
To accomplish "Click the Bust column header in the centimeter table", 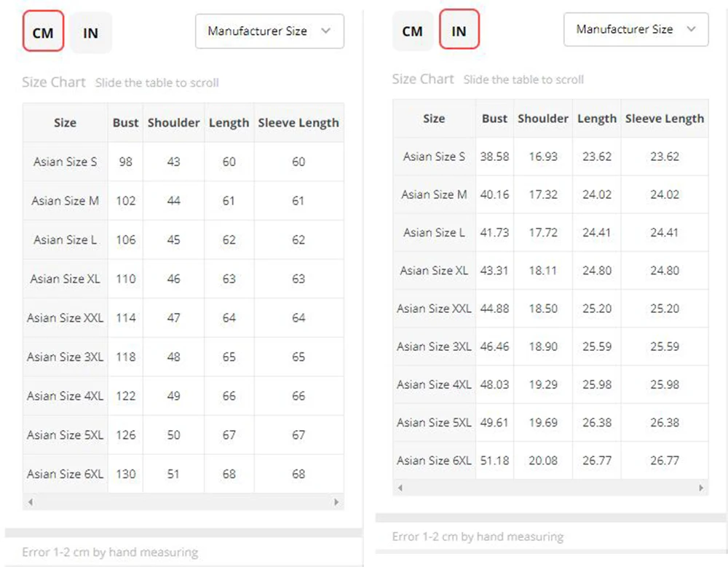I will (125, 123).
